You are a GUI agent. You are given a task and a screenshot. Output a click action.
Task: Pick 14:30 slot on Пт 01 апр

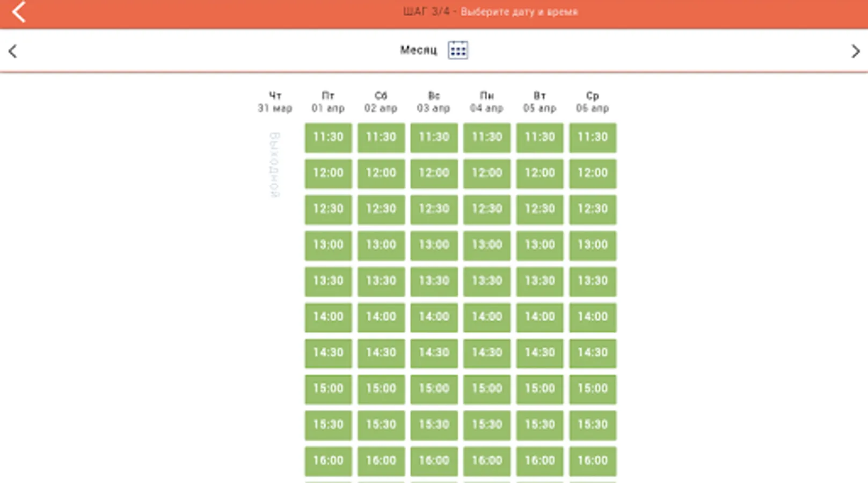[x=328, y=353]
